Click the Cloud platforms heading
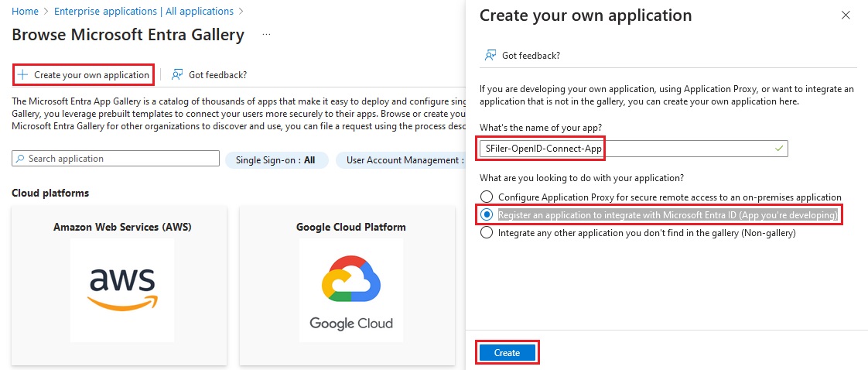This screenshot has width=868, height=370. (50, 193)
